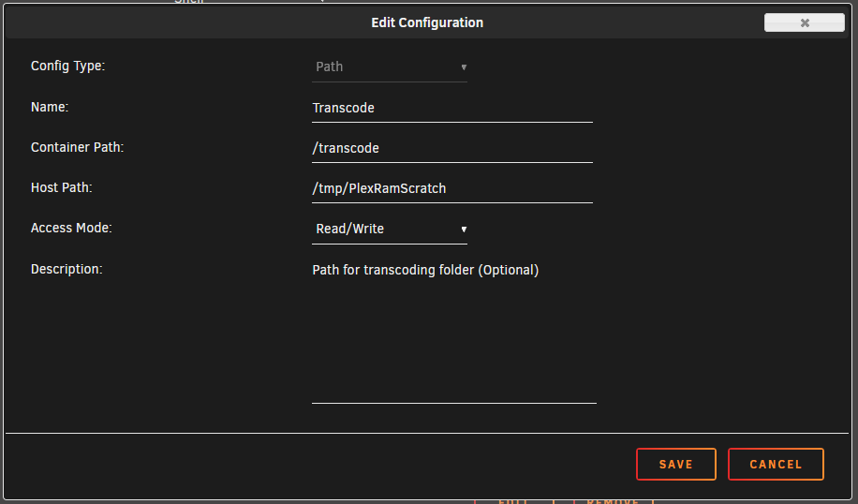Click the Host Path label

tap(61, 187)
